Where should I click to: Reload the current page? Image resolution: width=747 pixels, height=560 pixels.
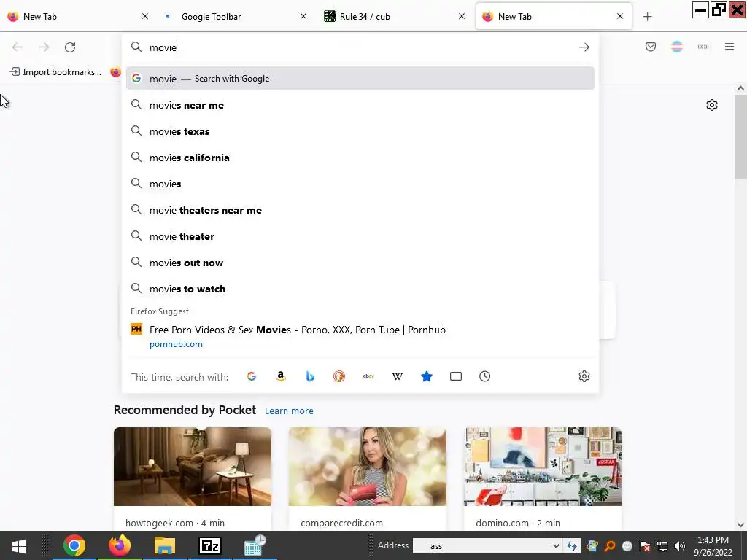(70, 47)
